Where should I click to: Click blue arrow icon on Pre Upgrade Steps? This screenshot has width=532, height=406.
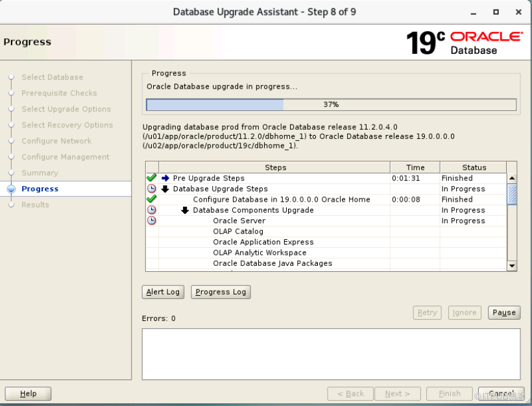[x=165, y=178]
